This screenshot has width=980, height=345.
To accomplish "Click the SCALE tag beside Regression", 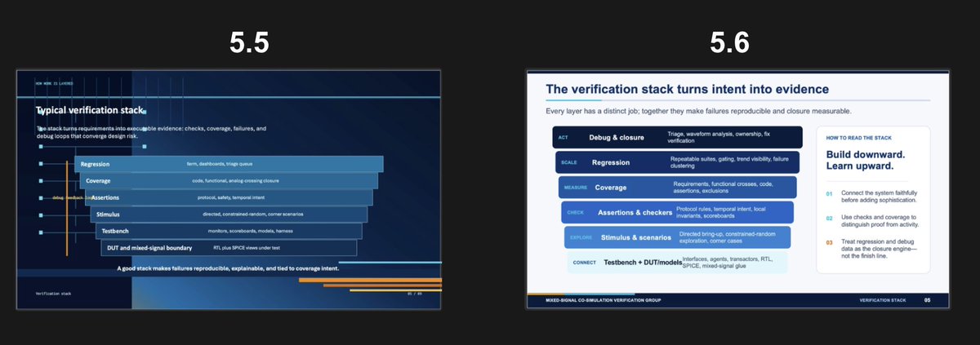I will [x=569, y=162].
